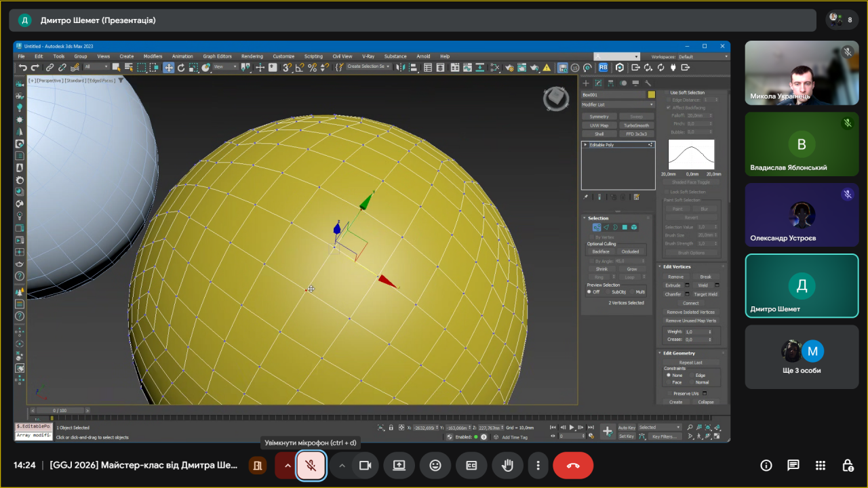Image resolution: width=868 pixels, height=488 pixels.
Task: Toggle the Angle Snap tool
Action: (x=299, y=67)
